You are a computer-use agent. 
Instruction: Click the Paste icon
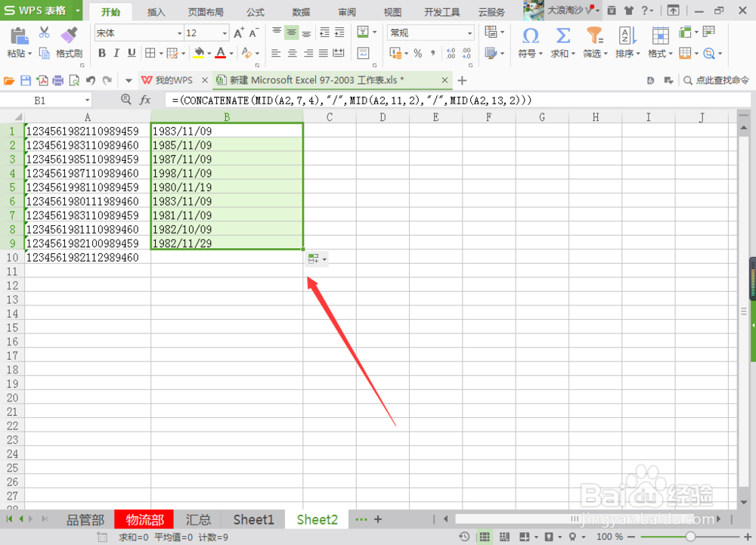click(x=20, y=36)
